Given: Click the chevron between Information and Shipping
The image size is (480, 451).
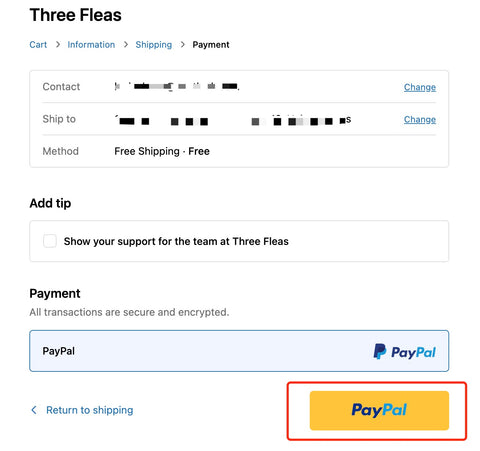Looking at the screenshot, I should tap(126, 45).
